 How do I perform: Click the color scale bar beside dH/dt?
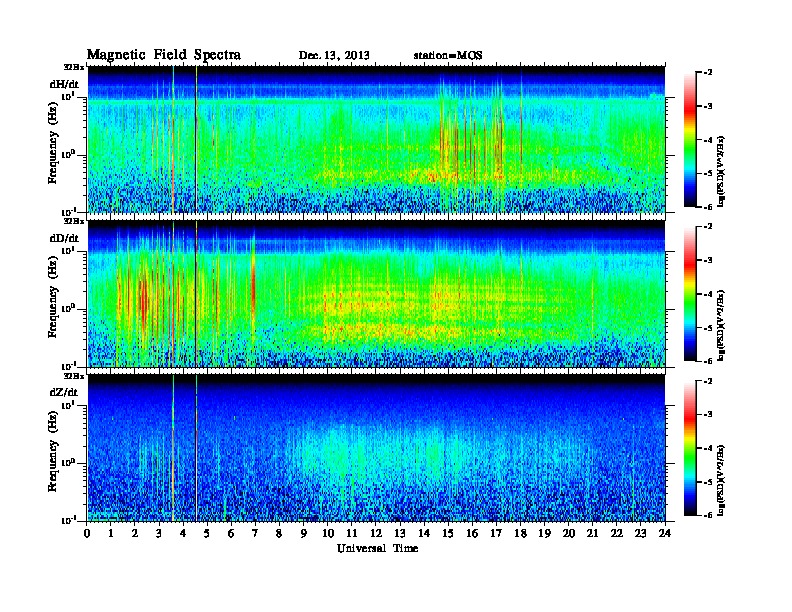[690, 139]
